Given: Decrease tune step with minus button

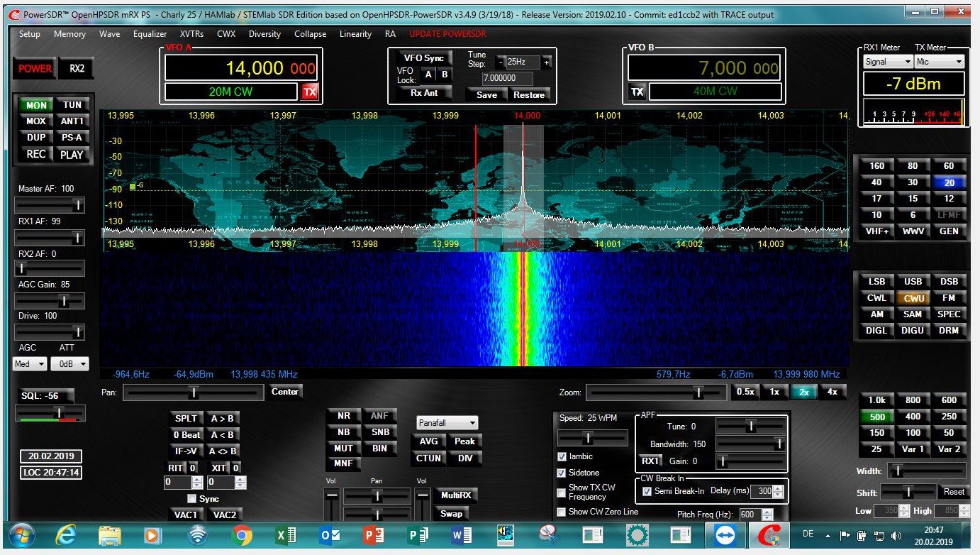Looking at the screenshot, I should 501,62.
